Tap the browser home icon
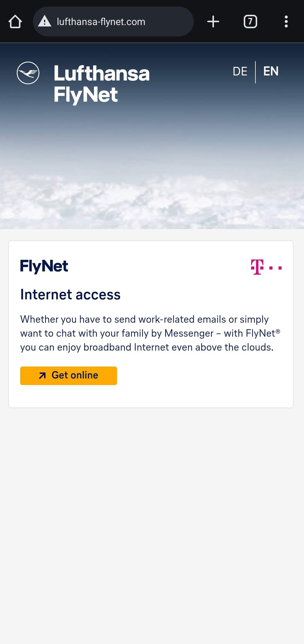The height and width of the screenshot is (644, 304). [x=15, y=22]
